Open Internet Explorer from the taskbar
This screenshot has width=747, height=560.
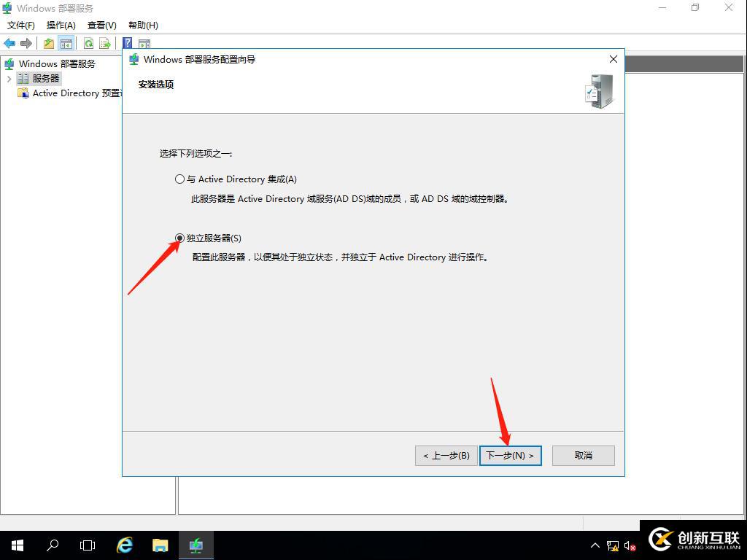pyautogui.click(x=124, y=545)
